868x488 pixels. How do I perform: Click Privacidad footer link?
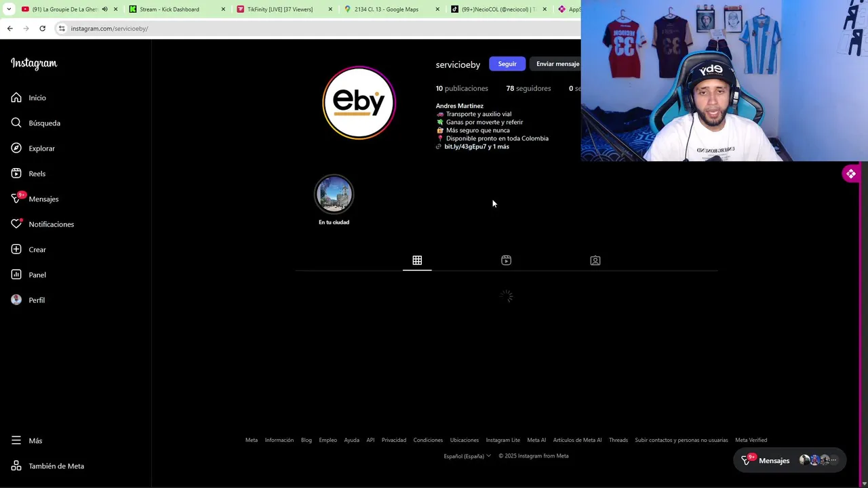pyautogui.click(x=394, y=440)
